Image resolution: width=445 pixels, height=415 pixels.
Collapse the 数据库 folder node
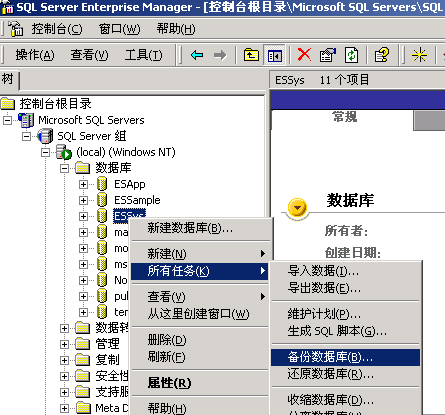tap(64, 168)
